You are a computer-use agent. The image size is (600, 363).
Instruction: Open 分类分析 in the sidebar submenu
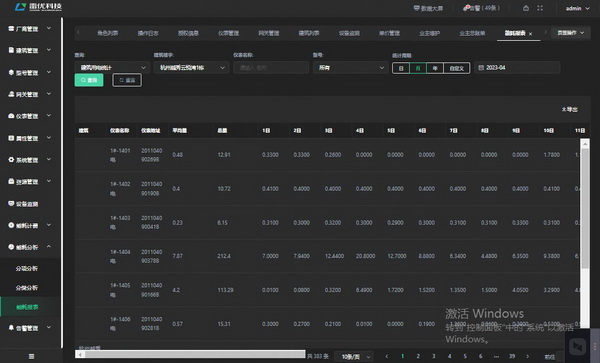pyautogui.click(x=27, y=288)
